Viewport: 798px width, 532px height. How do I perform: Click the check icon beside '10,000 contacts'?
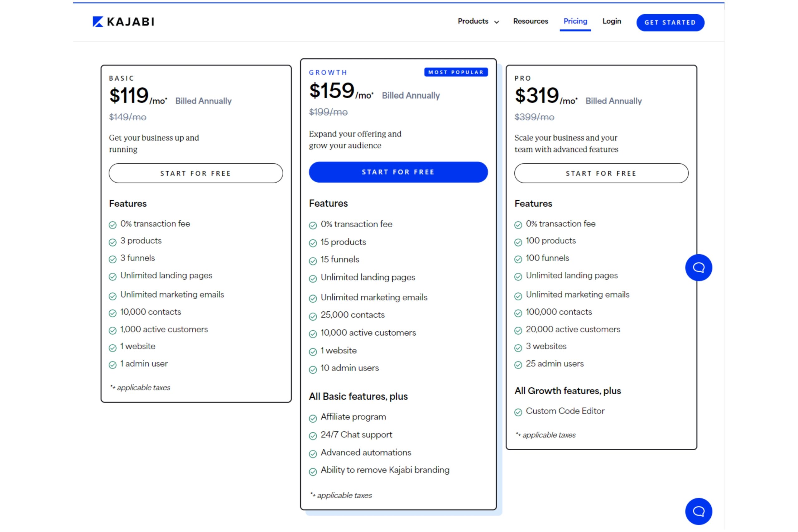coord(112,313)
